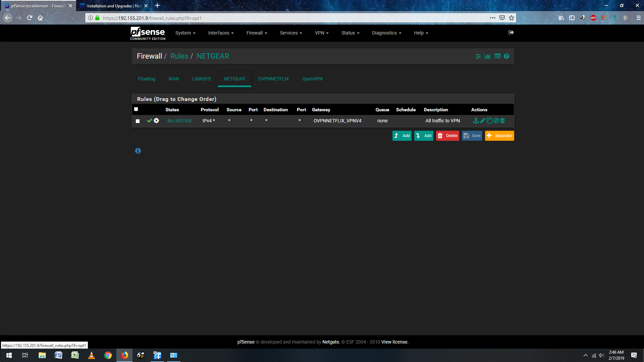Open the help question-mark icon
The image size is (644, 362).
click(x=506, y=56)
